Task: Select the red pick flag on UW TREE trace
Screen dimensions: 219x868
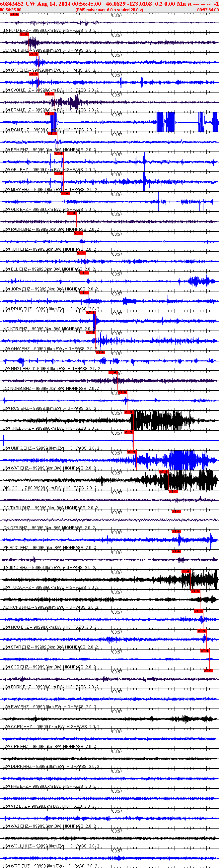Action: point(129,412)
